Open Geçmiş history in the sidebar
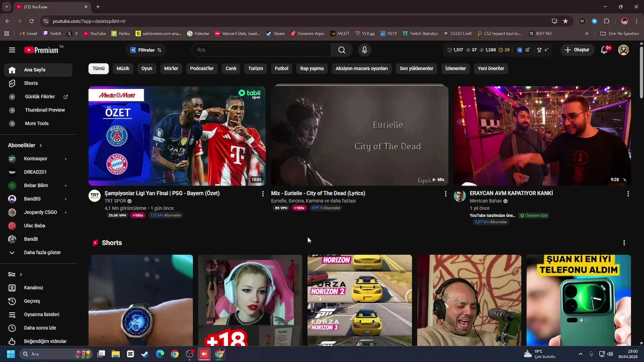644x362 pixels. (x=38, y=301)
